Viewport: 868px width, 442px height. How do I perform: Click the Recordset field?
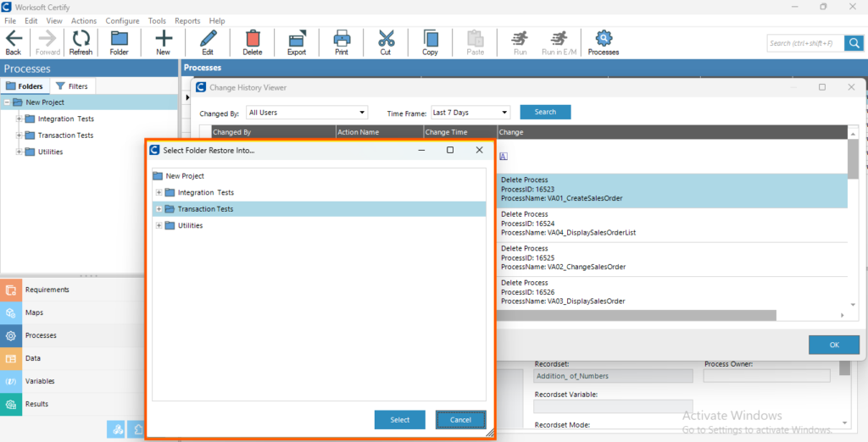click(614, 376)
